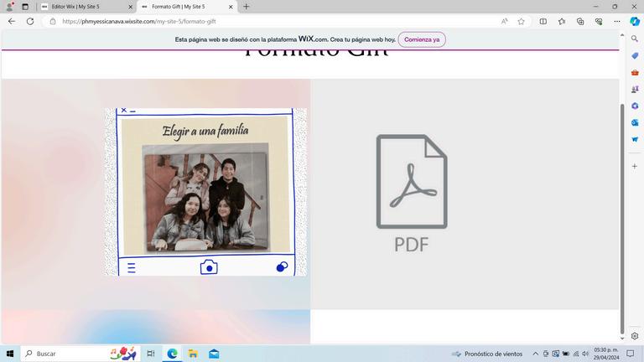Customize sidebar with plus icon
The height and width of the screenshot is (362, 644).
635,166
